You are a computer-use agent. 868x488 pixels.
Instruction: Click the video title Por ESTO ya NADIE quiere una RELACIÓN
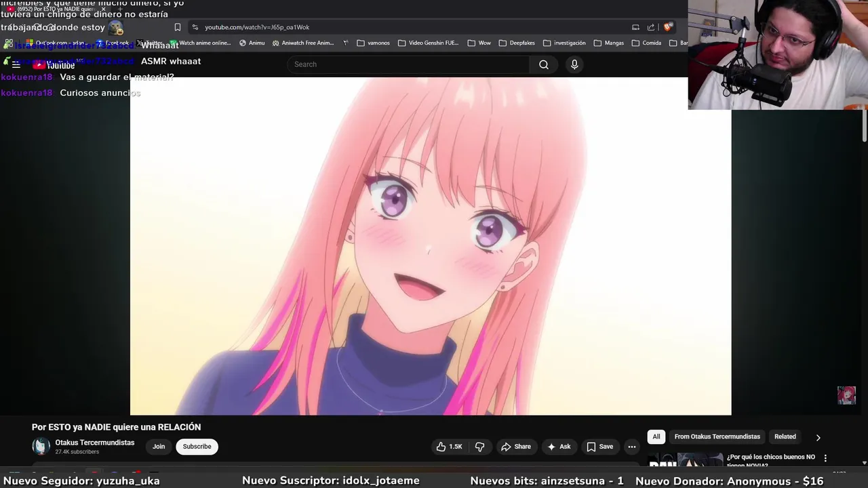click(116, 427)
